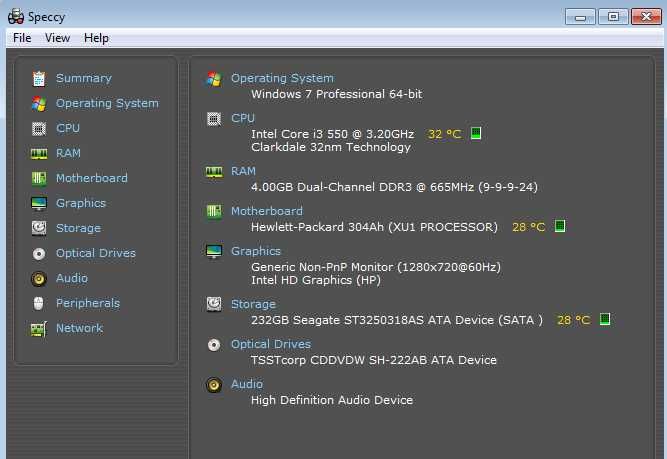
Task: Click the 4.00GB Dual-Channel DDR3 text
Action: pyautogui.click(x=394, y=187)
